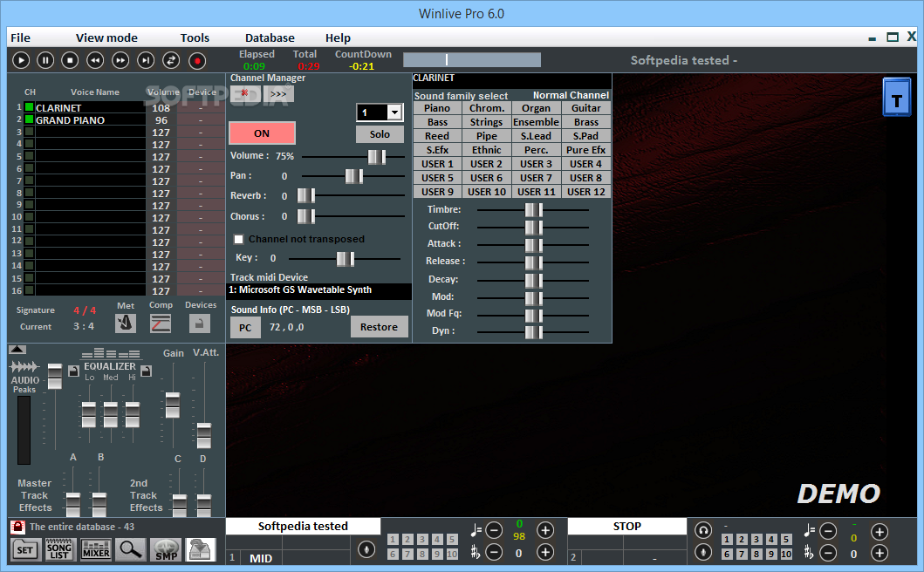Click the Restore button
Viewport: 924px width, 572px height.
[x=379, y=327]
